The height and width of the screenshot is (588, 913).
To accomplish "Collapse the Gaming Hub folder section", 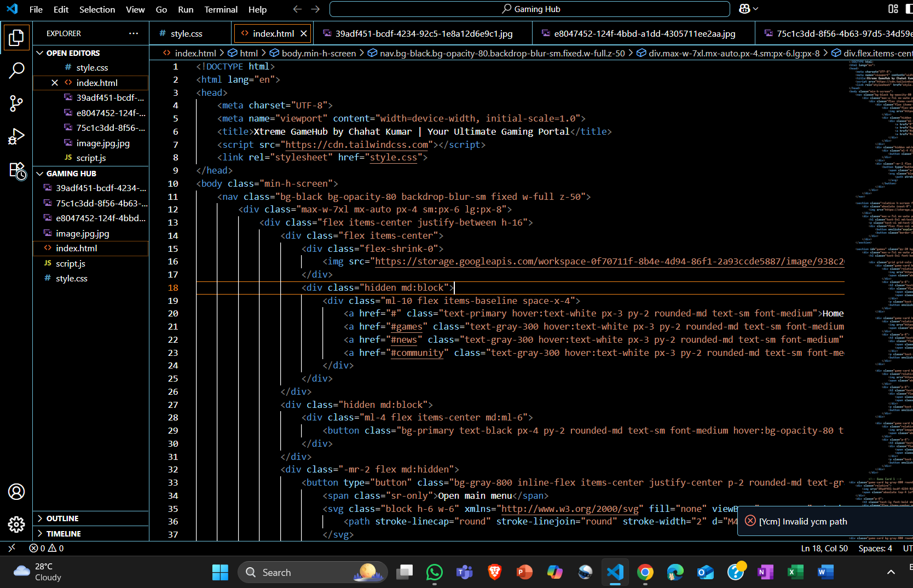I will click(x=71, y=174).
